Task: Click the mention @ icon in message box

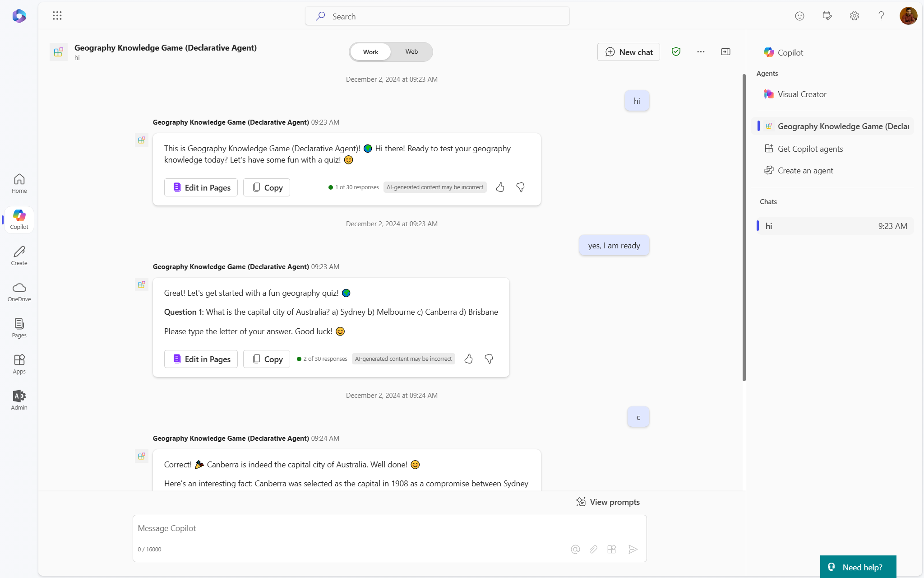Action: [x=575, y=549]
